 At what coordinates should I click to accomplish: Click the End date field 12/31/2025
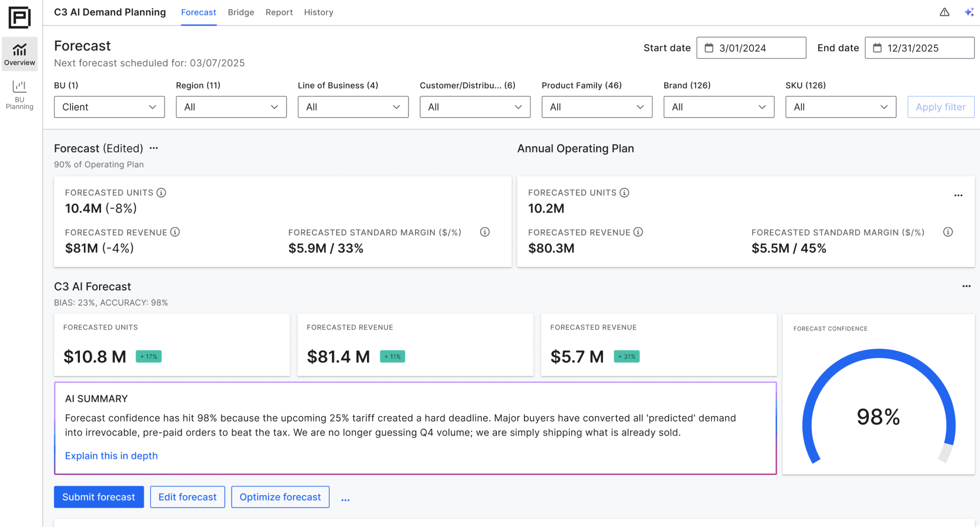coord(919,48)
